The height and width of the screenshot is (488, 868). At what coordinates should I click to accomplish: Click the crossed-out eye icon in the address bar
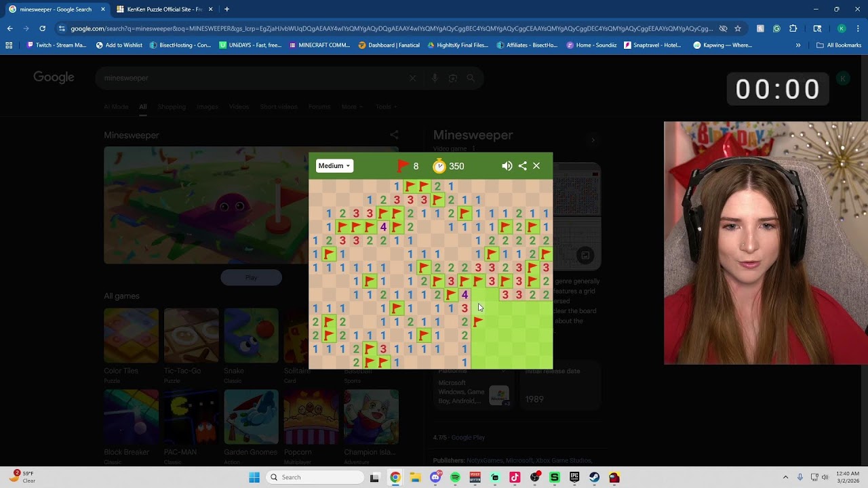pyautogui.click(x=723, y=28)
